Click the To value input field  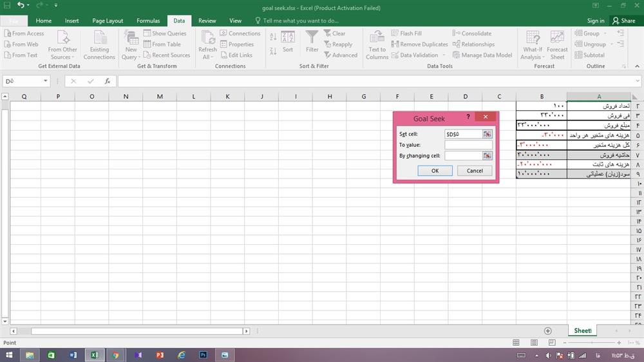pyautogui.click(x=468, y=145)
